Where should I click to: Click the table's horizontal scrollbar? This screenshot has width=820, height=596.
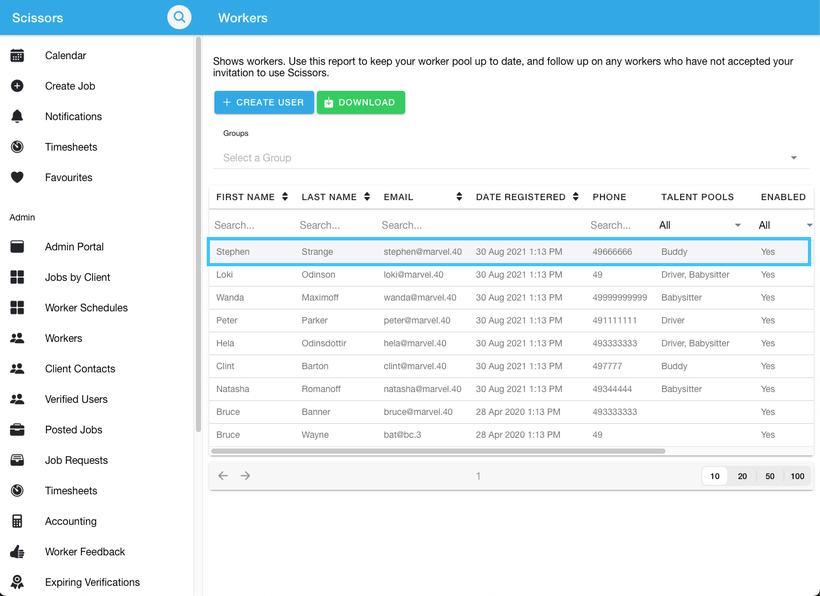pos(438,451)
